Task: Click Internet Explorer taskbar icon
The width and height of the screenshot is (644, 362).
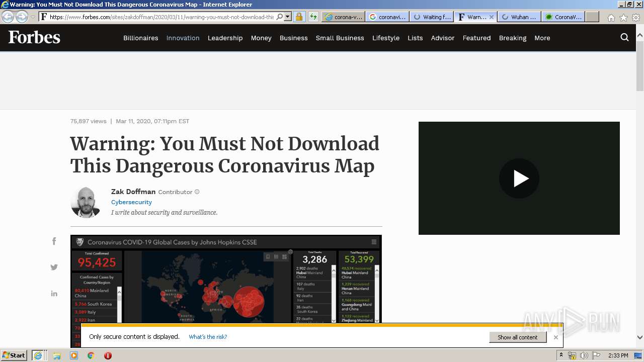Action: [38, 355]
